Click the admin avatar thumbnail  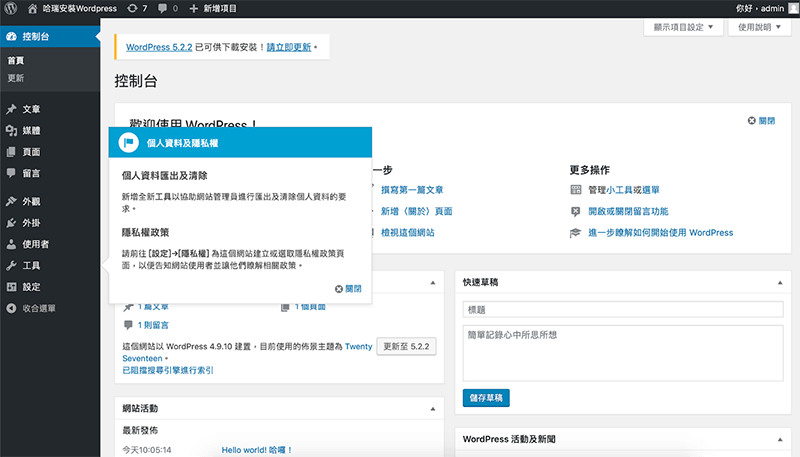click(793, 8)
